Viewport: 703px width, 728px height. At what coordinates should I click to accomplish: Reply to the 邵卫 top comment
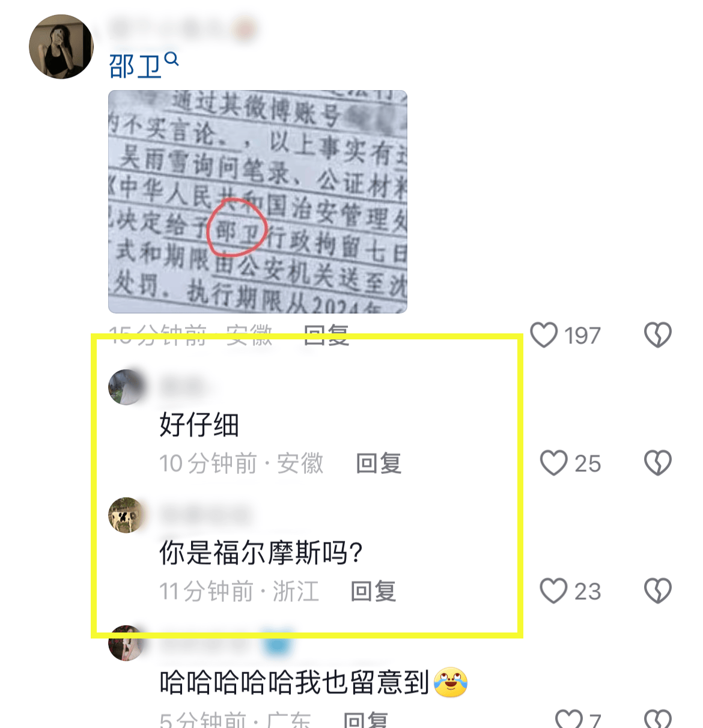point(326,335)
